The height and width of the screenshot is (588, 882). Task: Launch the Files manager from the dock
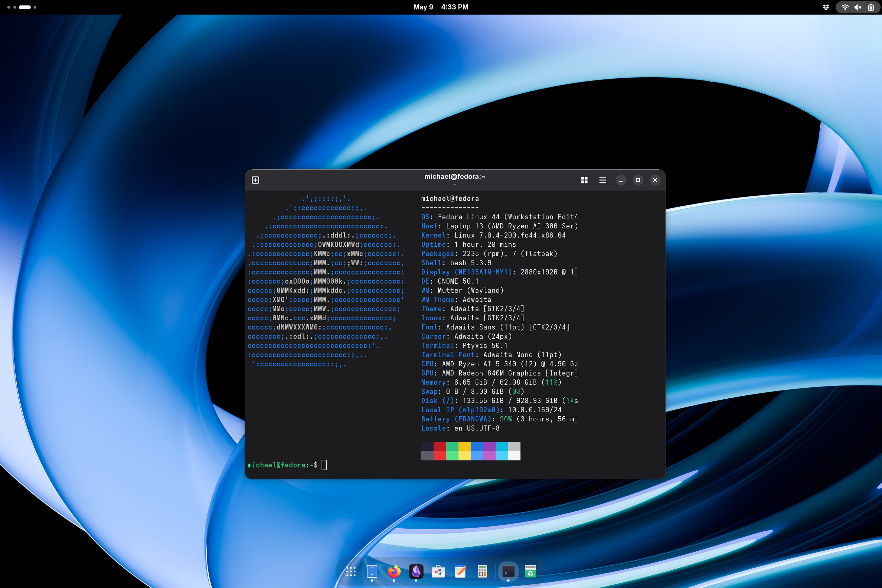(371, 571)
